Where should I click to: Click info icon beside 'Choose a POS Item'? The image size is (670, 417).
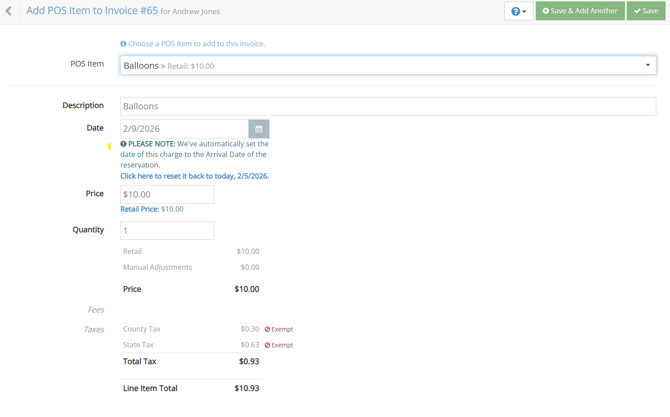click(123, 44)
